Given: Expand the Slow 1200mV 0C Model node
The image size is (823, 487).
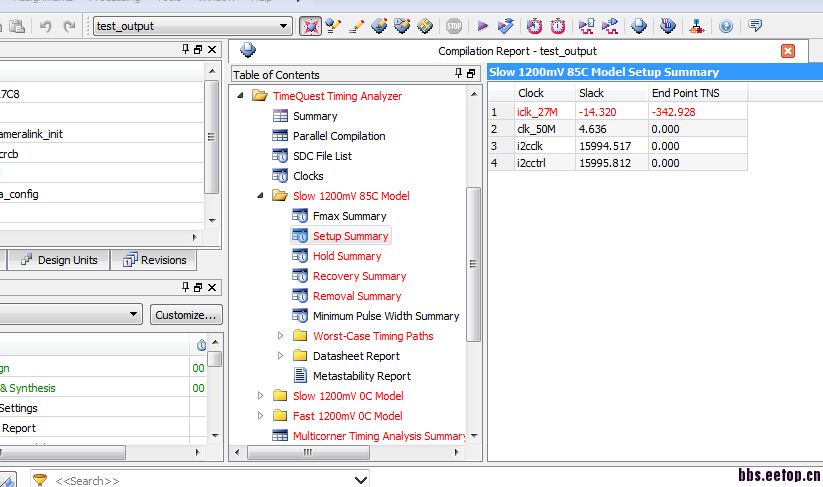Looking at the screenshot, I should point(261,396).
